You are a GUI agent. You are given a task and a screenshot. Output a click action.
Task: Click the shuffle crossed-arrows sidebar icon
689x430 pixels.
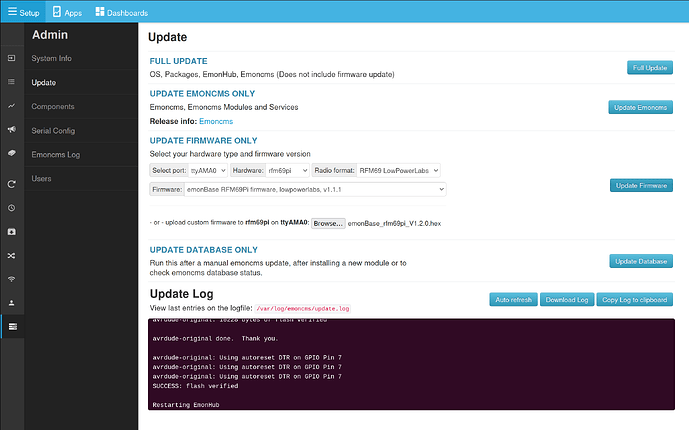click(12, 255)
